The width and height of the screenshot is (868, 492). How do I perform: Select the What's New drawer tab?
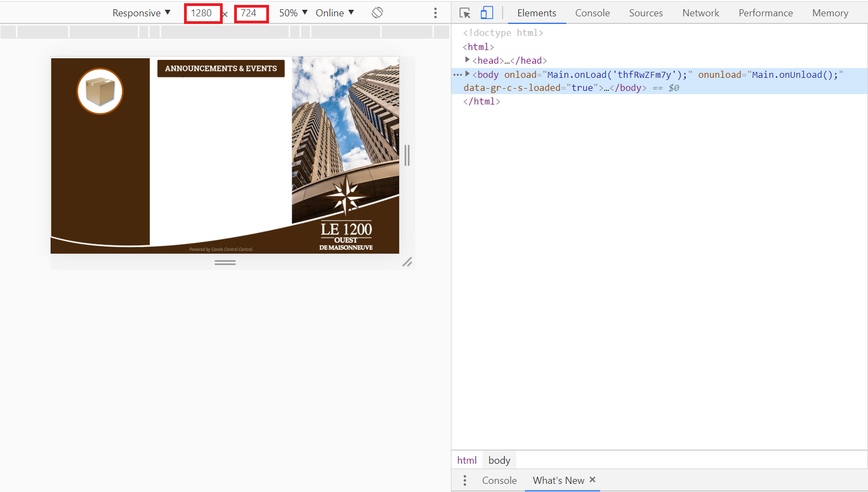point(558,481)
